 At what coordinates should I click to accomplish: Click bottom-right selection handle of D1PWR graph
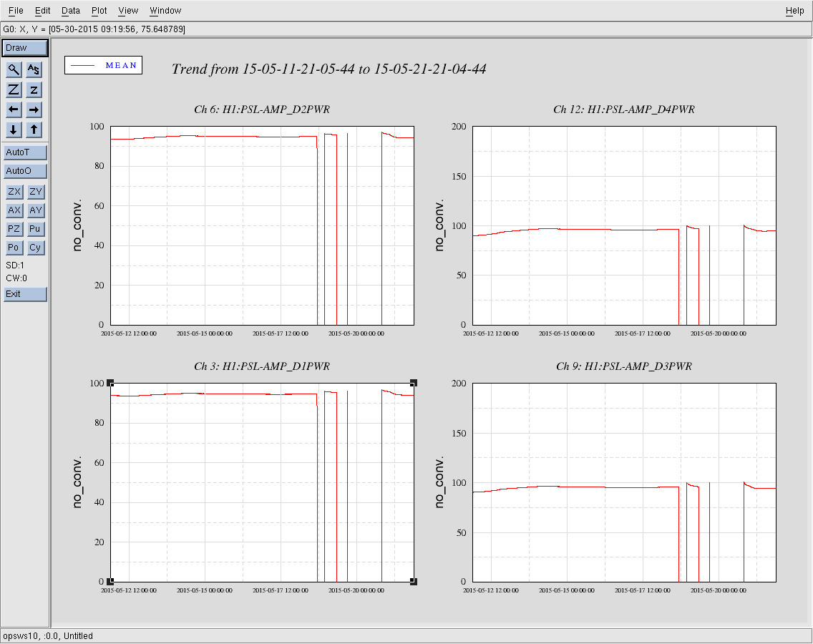coord(414,582)
